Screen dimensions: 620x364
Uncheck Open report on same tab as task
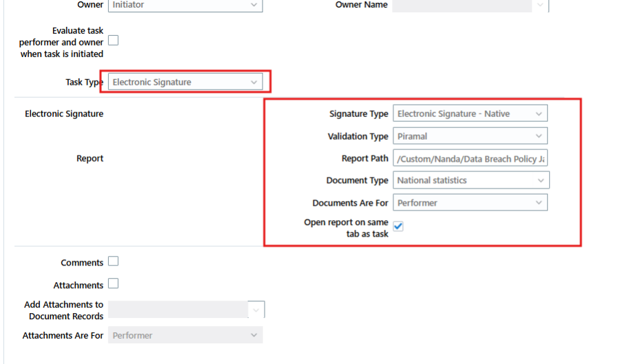[398, 226]
